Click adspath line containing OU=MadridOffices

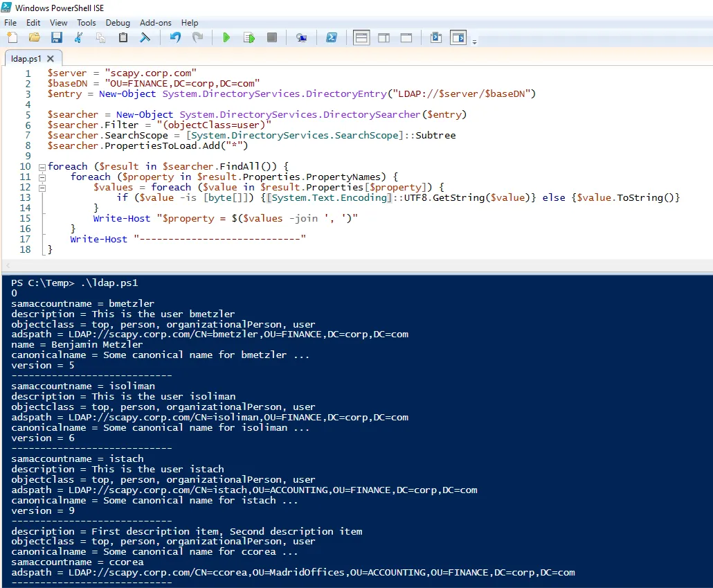click(293, 573)
